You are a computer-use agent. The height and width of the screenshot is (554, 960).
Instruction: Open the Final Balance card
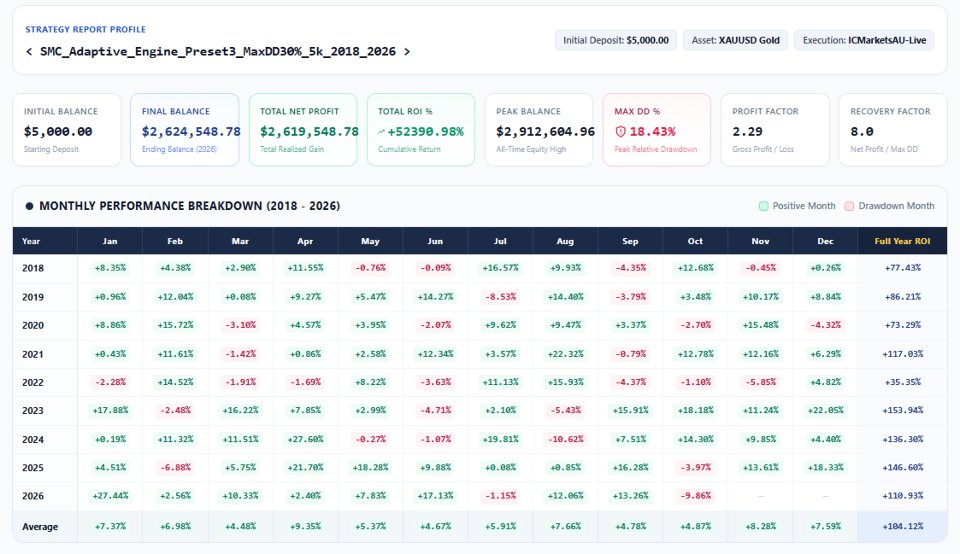pos(184,130)
